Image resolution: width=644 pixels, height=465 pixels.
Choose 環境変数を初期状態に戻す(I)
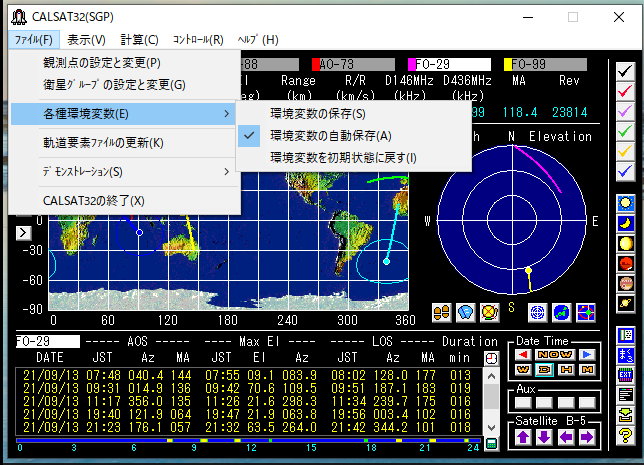pos(354,158)
